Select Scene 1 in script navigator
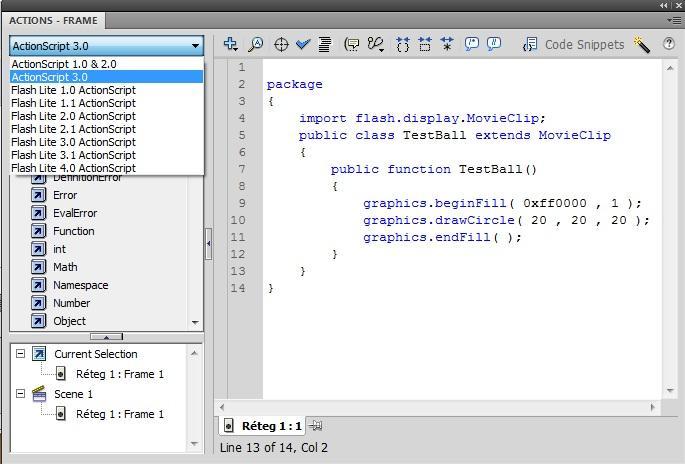This screenshot has height=464, width=685. (73, 394)
